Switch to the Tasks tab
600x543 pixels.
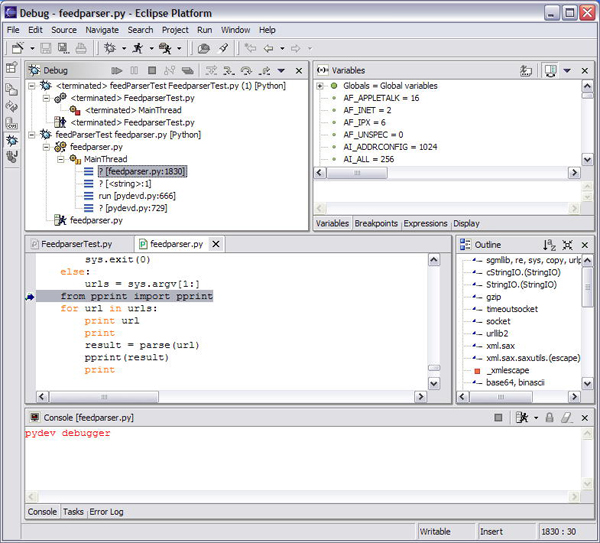click(x=73, y=512)
